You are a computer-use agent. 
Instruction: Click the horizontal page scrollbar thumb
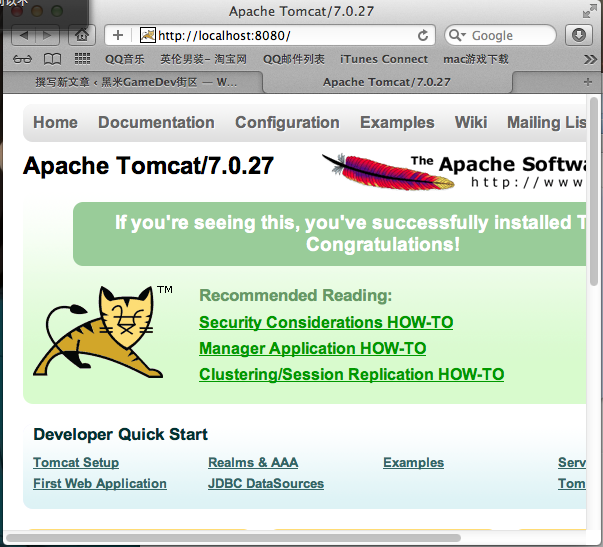pyautogui.click(x=233, y=538)
